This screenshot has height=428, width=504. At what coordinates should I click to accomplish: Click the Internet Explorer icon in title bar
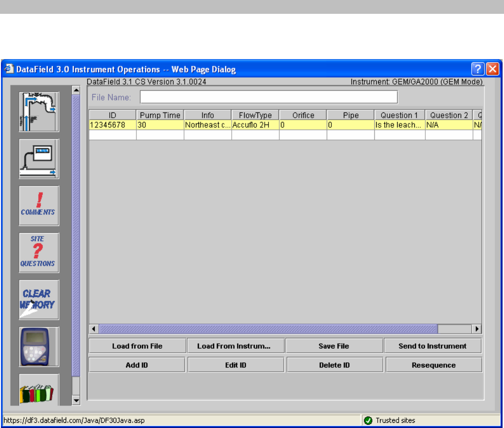9,69
